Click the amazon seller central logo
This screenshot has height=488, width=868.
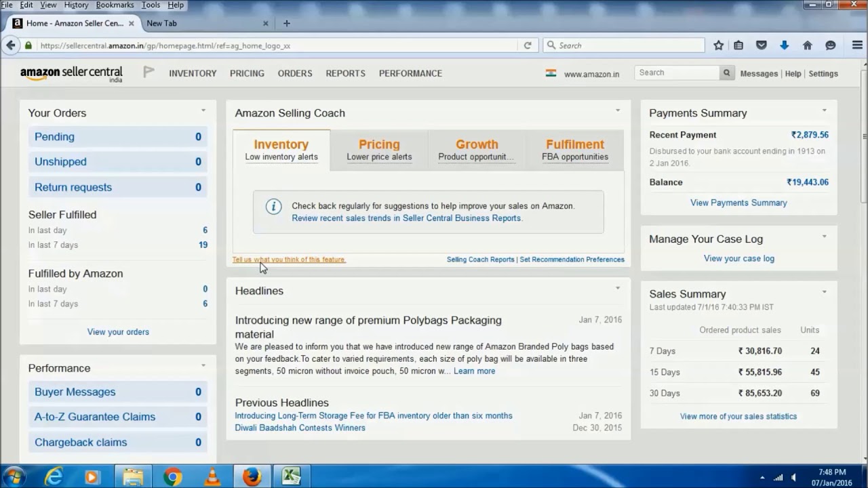pyautogui.click(x=71, y=74)
